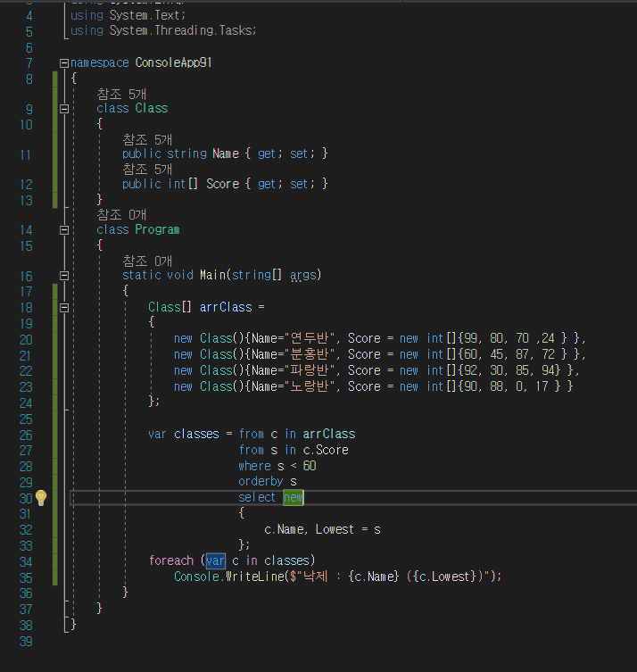Open the lightbulb quick actions on line 30
The width and height of the screenshot is (637, 672).
click(41, 498)
